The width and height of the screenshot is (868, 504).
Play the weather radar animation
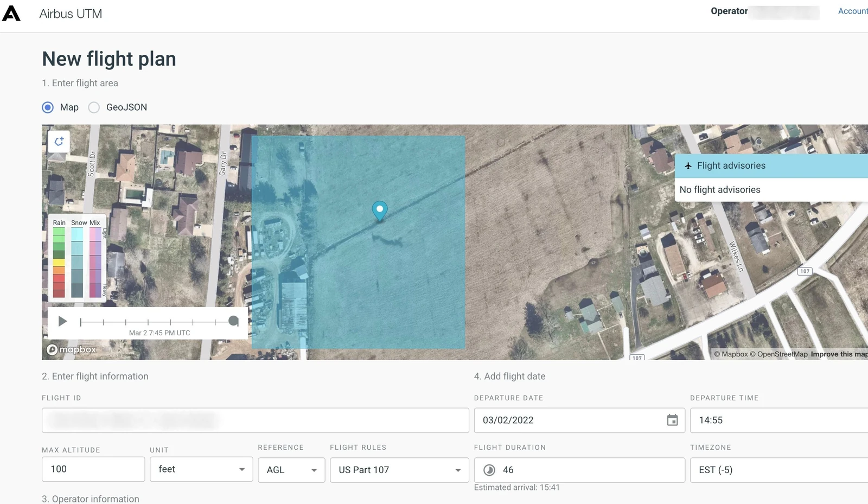pos(62,321)
